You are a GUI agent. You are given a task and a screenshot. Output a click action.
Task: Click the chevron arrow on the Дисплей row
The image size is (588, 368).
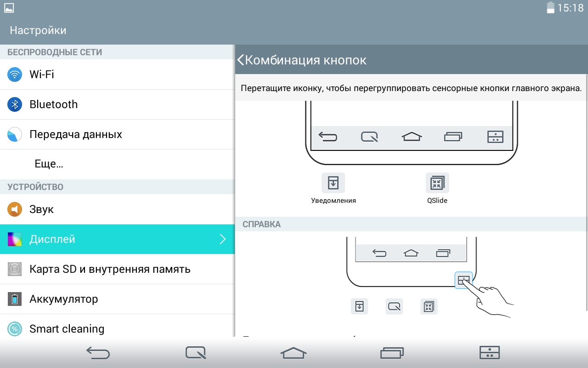223,239
